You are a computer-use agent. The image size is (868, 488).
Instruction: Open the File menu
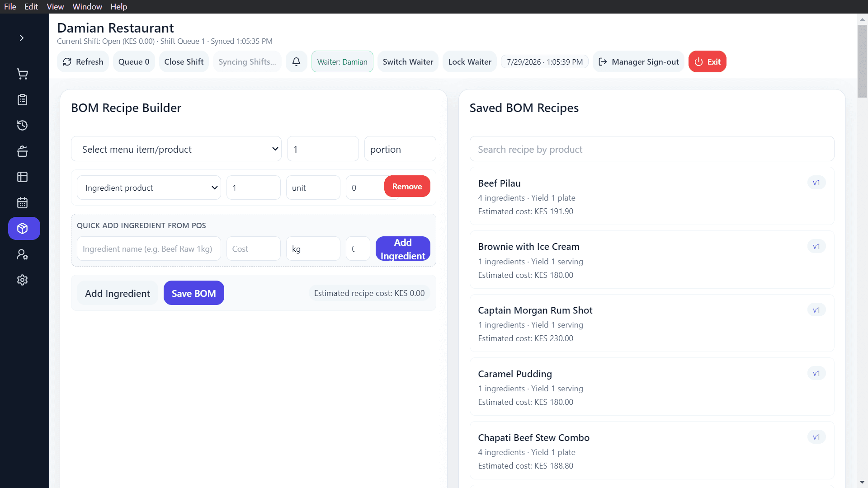click(x=10, y=7)
